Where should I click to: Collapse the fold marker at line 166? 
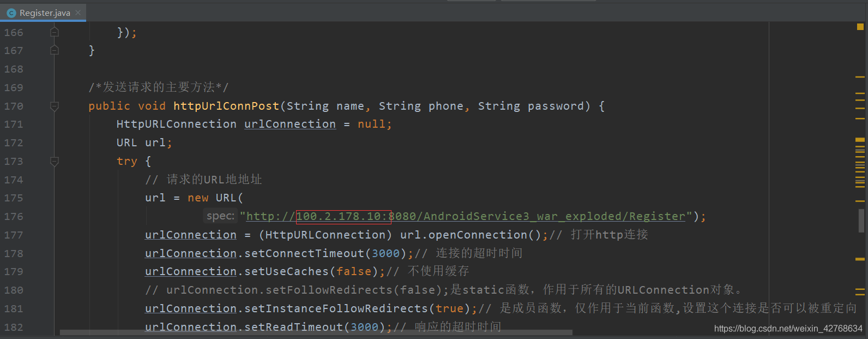55,32
